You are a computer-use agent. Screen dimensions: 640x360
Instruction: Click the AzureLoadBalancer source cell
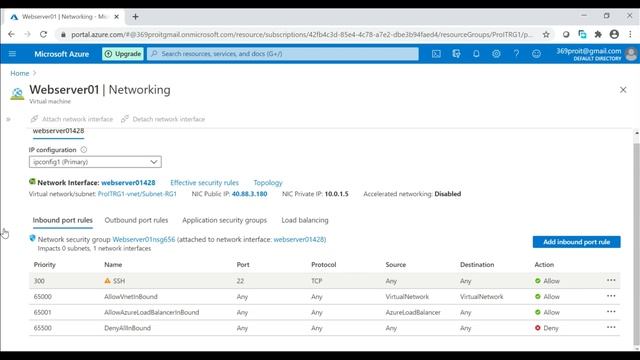click(413, 312)
